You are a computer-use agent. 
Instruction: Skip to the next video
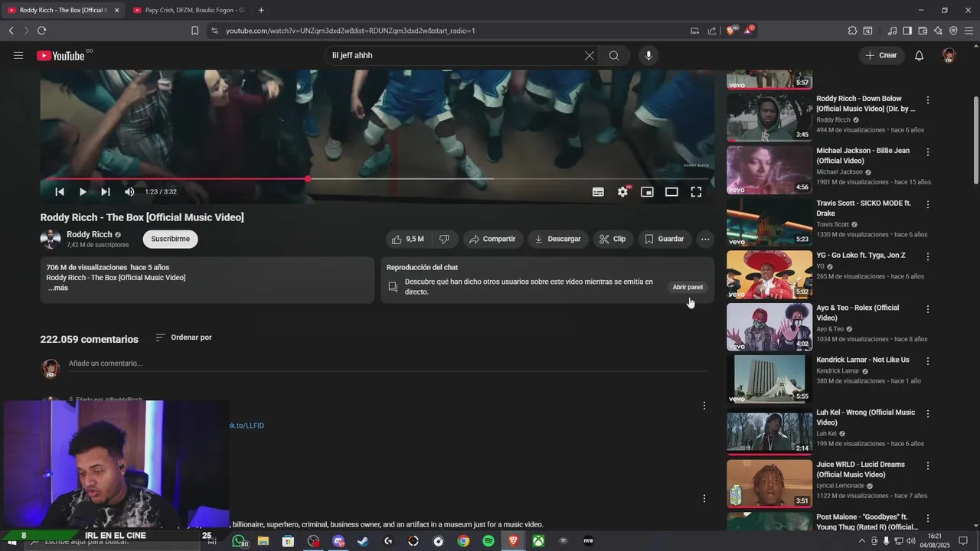coord(106,192)
